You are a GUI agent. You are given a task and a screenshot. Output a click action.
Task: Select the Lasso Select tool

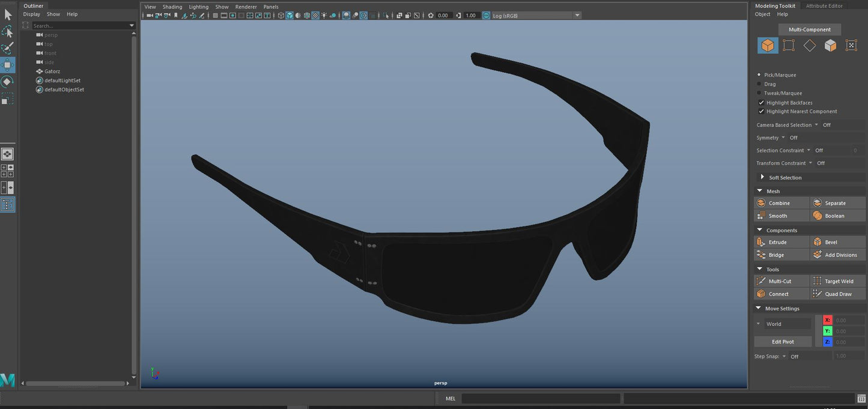pyautogui.click(x=7, y=31)
